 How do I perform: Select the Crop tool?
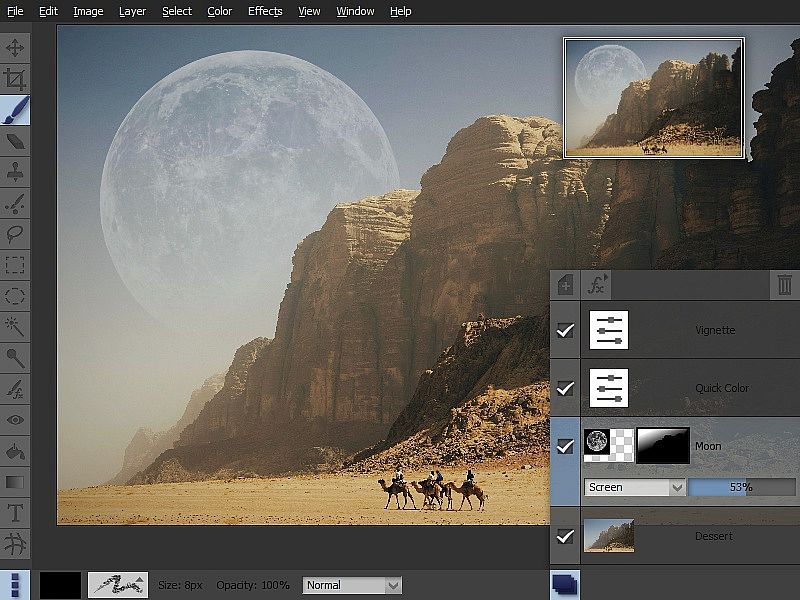tap(15, 78)
